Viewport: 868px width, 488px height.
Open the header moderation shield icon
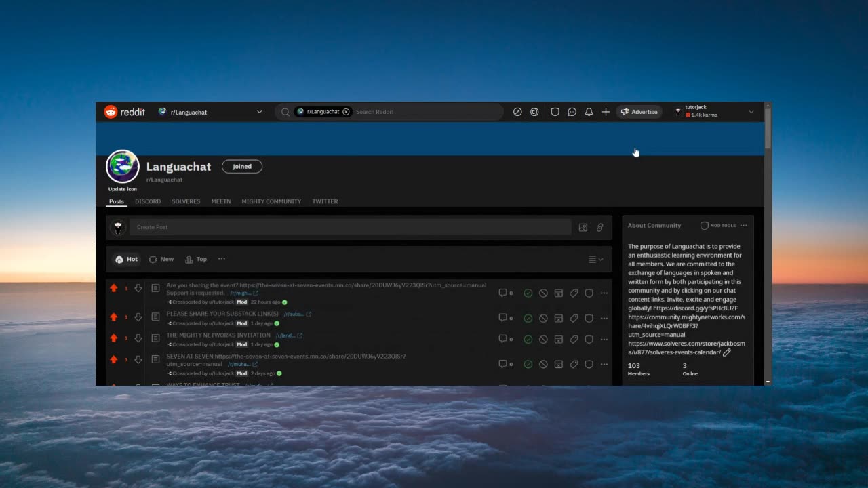555,112
